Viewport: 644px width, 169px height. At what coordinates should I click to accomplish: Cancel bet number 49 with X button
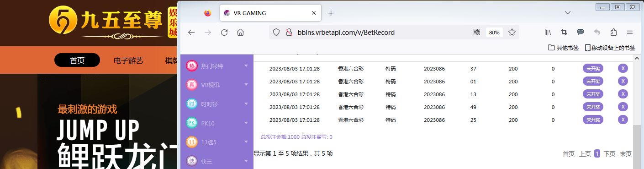tap(623, 107)
